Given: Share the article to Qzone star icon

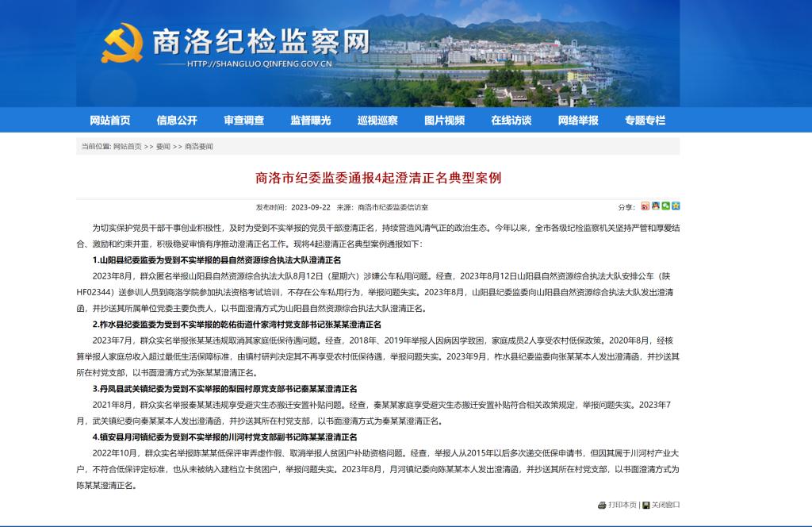Looking at the screenshot, I should point(676,206).
